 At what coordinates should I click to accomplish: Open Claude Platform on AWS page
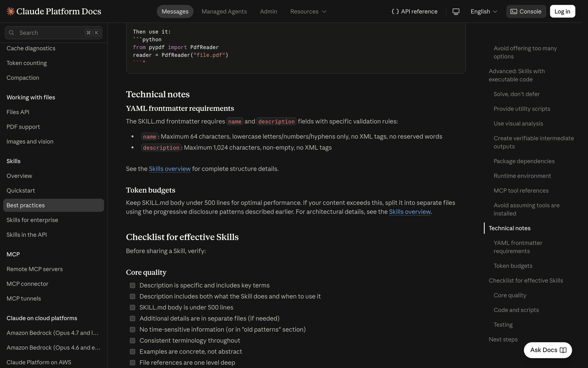[x=39, y=362]
